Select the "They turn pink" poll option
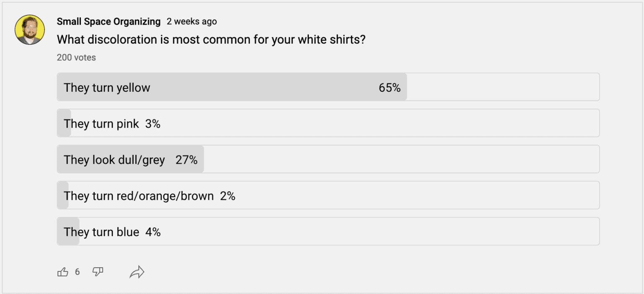 (101, 124)
